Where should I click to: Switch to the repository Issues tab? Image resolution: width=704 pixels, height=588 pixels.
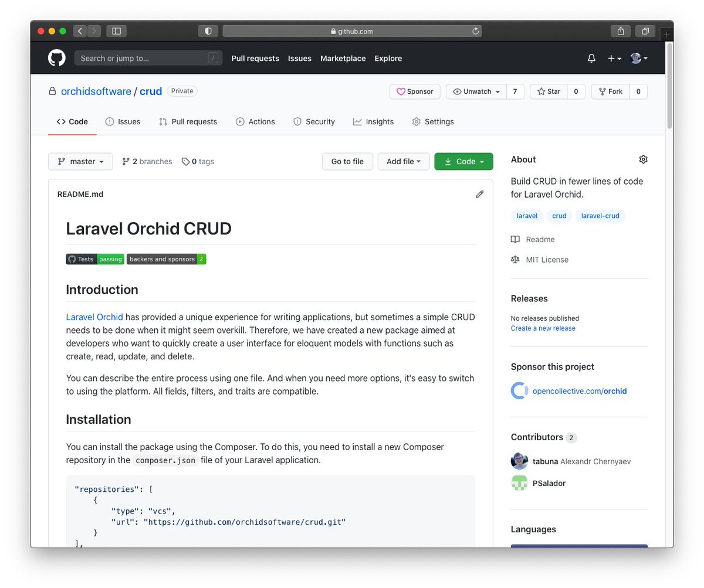click(x=123, y=121)
